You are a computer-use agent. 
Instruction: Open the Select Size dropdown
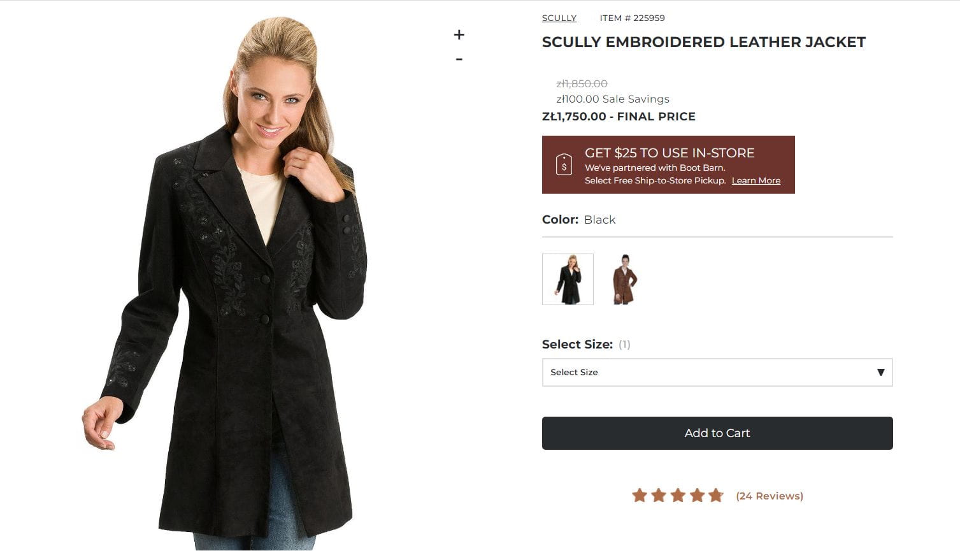point(717,372)
